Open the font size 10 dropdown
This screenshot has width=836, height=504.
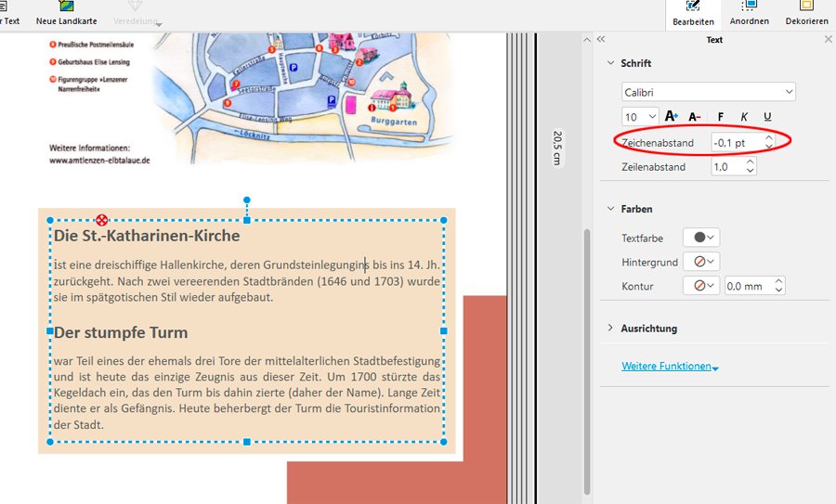click(x=640, y=116)
